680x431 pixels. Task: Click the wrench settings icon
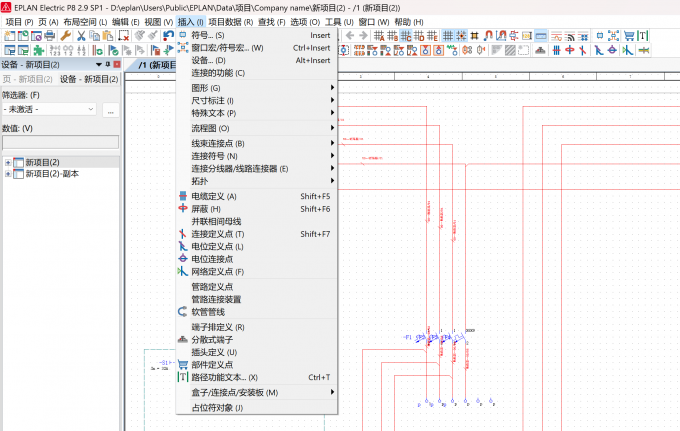[65, 36]
